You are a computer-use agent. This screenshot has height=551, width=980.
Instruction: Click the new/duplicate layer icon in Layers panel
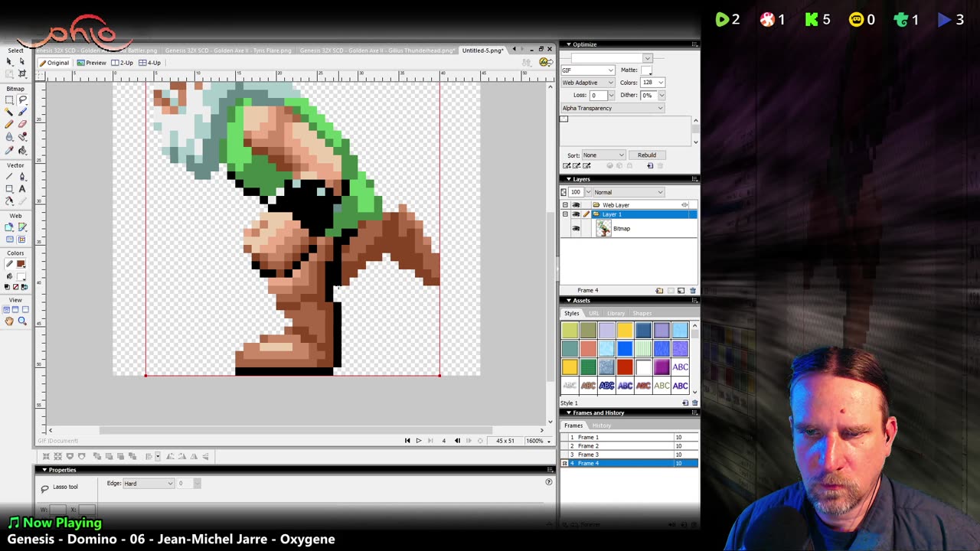click(x=659, y=291)
